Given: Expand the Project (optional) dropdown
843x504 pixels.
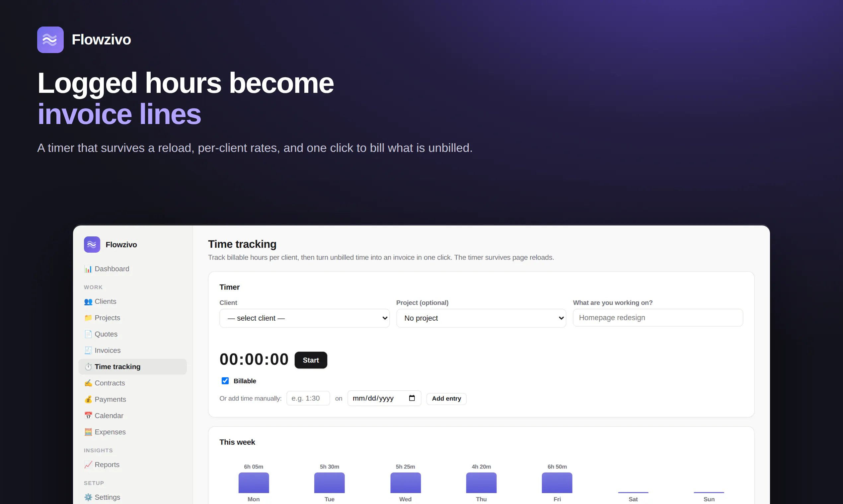Looking at the screenshot, I should (481, 318).
